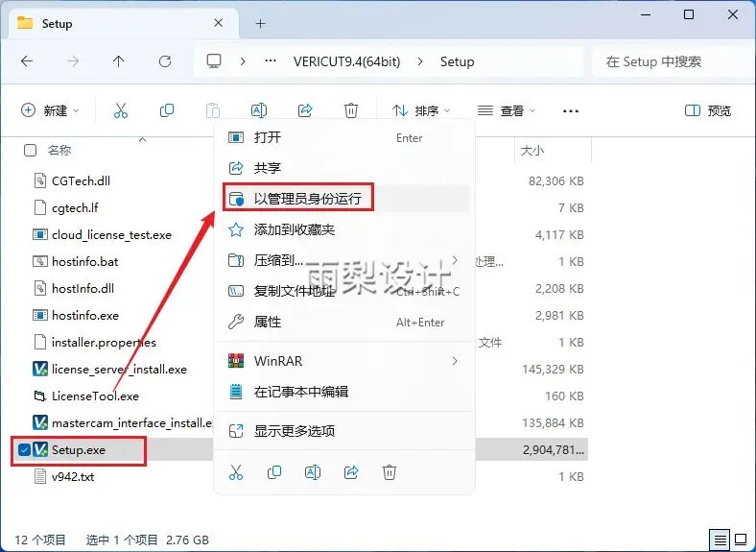Choose 以管理员身份运行 in context menu
This screenshot has height=552, width=756.
click(x=343, y=199)
